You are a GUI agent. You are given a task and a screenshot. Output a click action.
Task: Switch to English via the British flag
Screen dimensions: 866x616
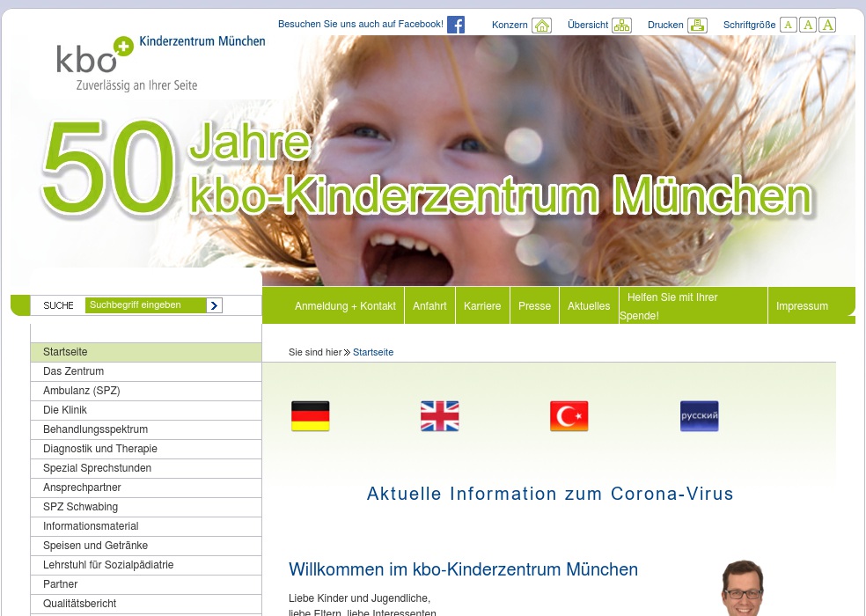[x=439, y=415]
